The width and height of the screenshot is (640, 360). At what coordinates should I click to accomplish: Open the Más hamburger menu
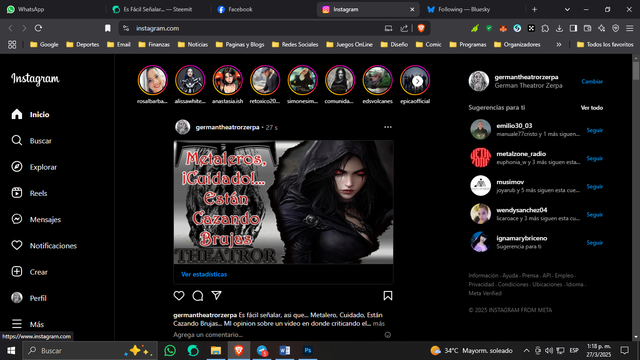pyautogui.click(x=27, y=324)
